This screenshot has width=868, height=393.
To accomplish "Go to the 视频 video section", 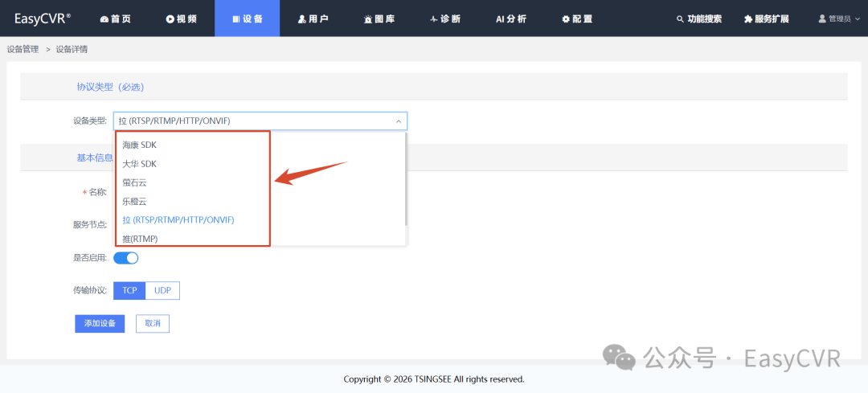I will tap(181, 18).
